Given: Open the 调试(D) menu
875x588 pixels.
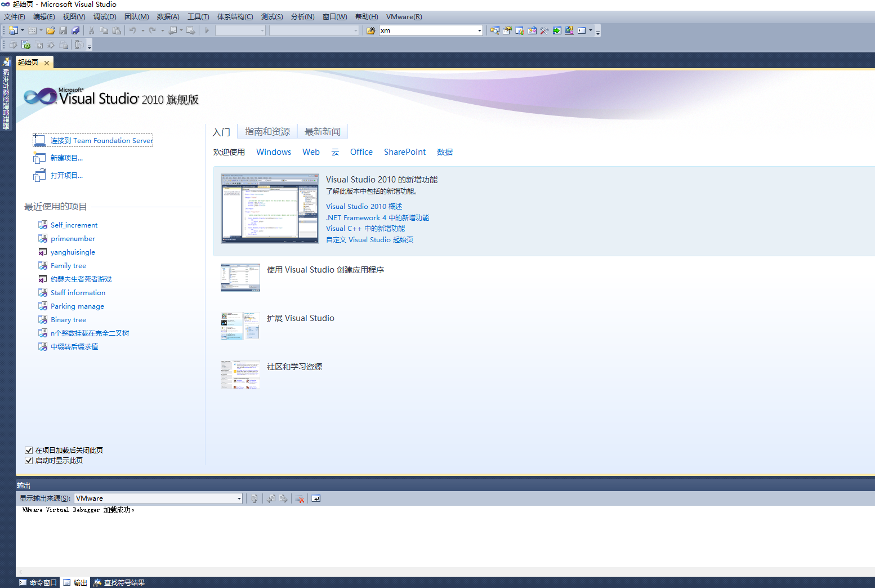Looking at the screenshot, I should pos(105,17).
